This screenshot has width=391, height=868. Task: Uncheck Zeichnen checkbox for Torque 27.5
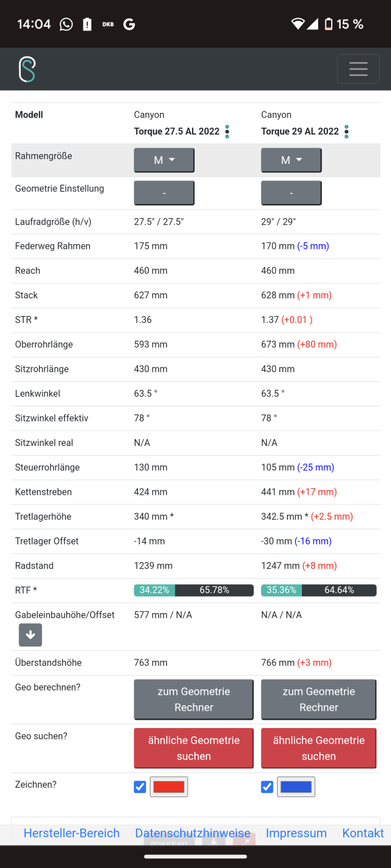[x=140, y=787]
